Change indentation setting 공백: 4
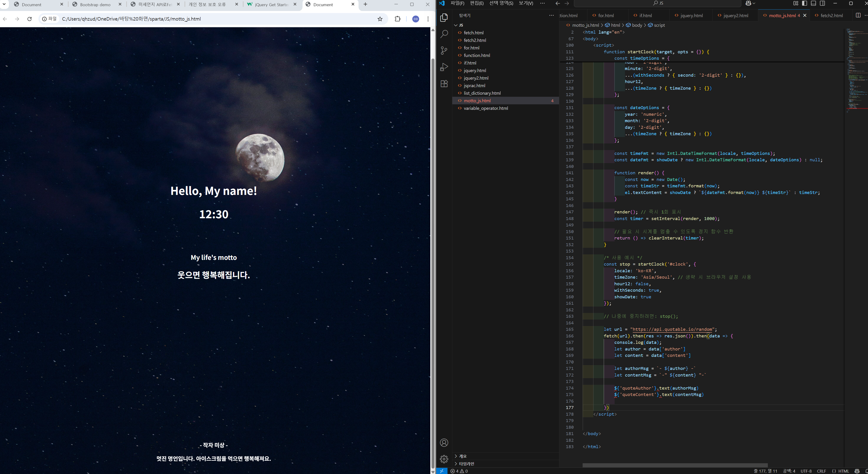The width and height of the screenshot is (868, 474). point(789,471)
